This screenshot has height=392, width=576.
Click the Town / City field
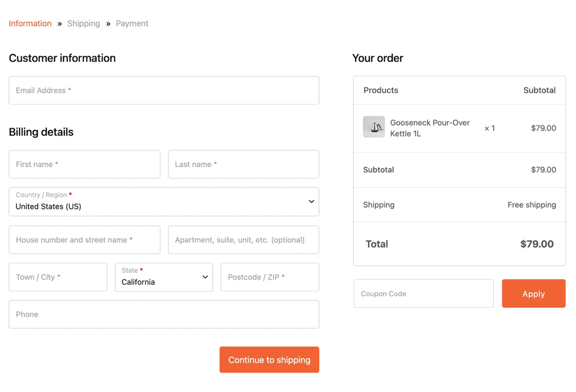(x=58, y=277)
